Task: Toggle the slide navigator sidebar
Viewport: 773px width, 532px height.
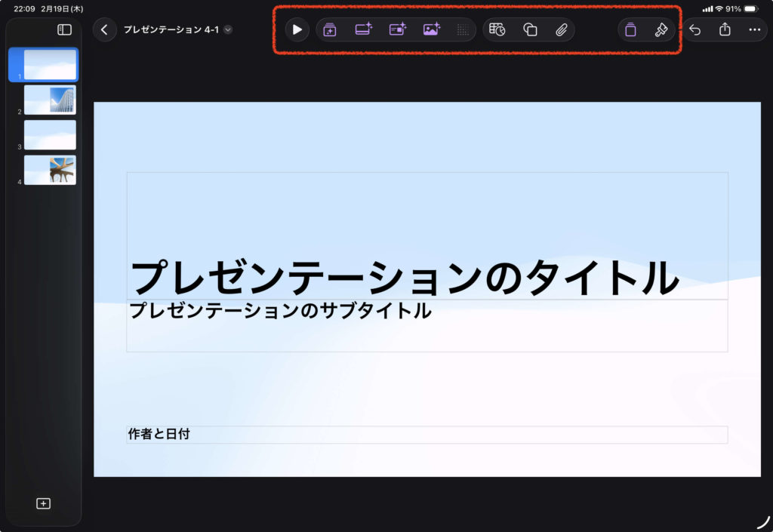Action: click(65, 29)
